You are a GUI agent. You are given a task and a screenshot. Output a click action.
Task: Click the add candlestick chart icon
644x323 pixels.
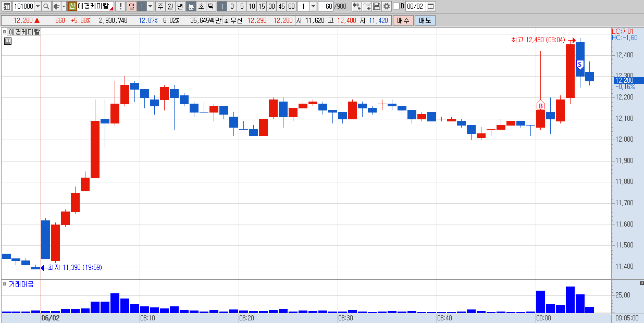tap(357, 6)
